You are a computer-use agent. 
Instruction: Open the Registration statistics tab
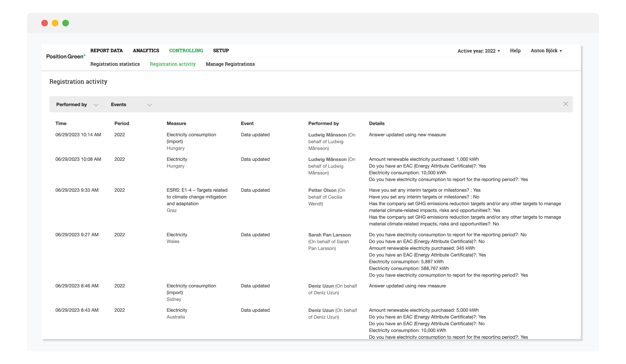[x=115, y=64]
